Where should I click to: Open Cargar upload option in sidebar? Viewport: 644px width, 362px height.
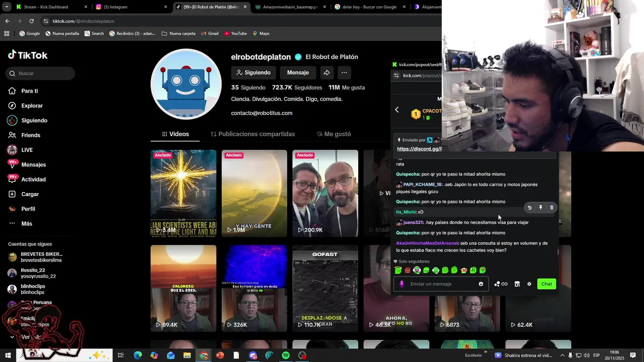(x=30, y=194)
